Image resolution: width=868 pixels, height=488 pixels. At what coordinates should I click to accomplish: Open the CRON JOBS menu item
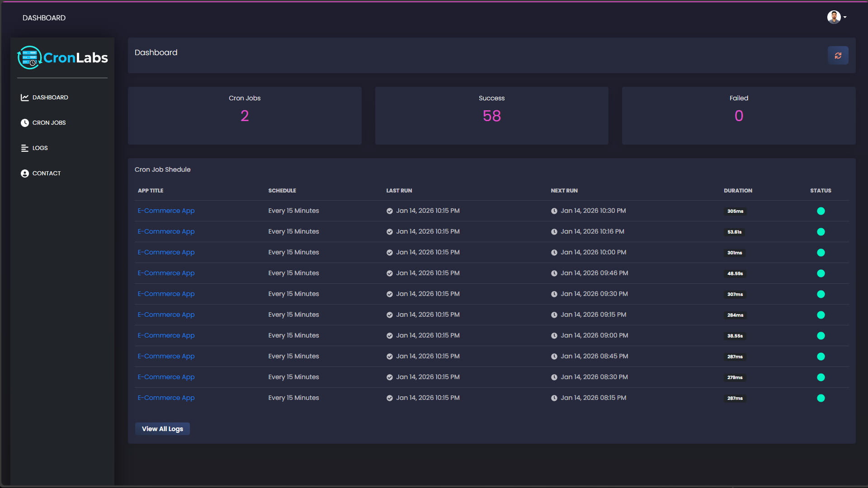click(x=49, y=123)
